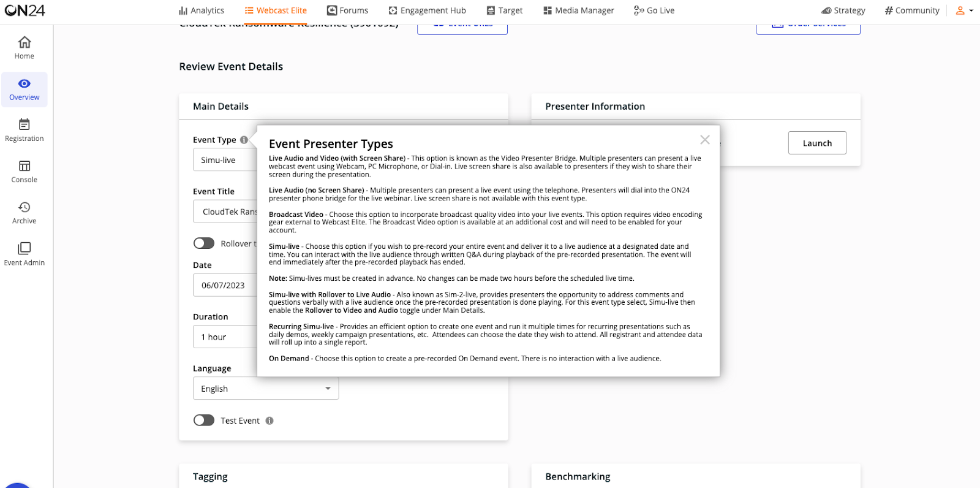
Task: Open the Duration 1 hour dropdown
Action: click(225, 337)
